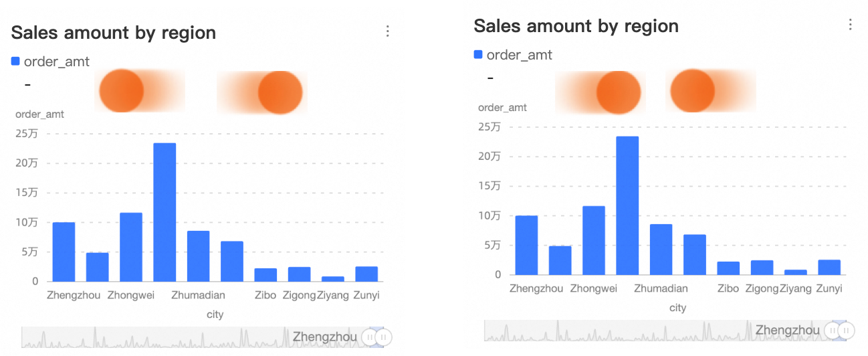This screenshot has width=868, height=356.
Task: Toggle order_amt series in the right chart legend
Action: pos(514,55)
